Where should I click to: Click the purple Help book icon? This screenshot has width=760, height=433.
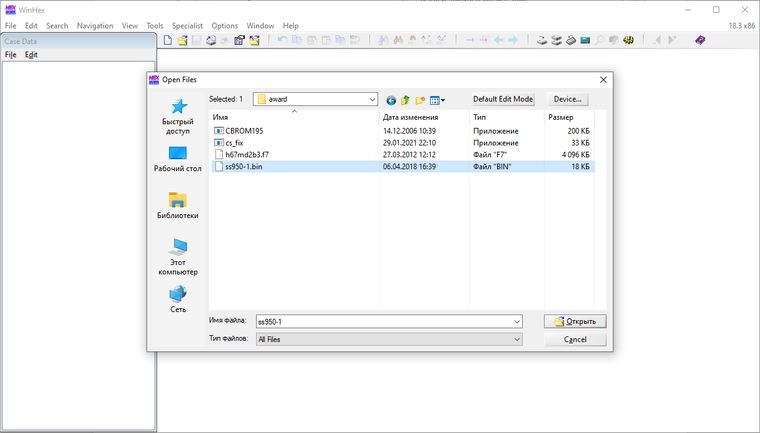pyautogui.click(x=700, y=40)
